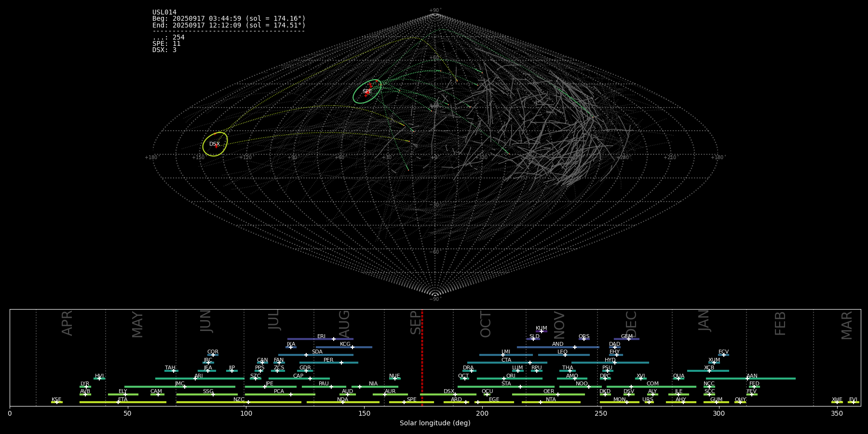
Task: Select the CAP shower bar in timeline
Action: coord(299,379)
